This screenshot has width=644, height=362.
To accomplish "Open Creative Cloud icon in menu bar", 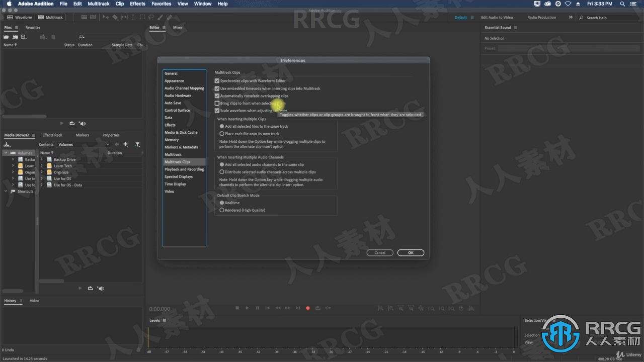I will [548, 4].
